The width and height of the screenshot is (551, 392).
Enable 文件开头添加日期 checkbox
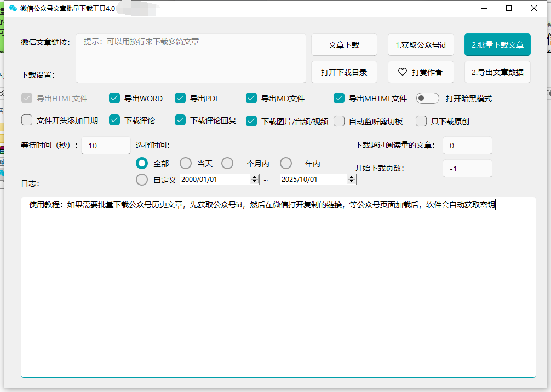(27, 120)
